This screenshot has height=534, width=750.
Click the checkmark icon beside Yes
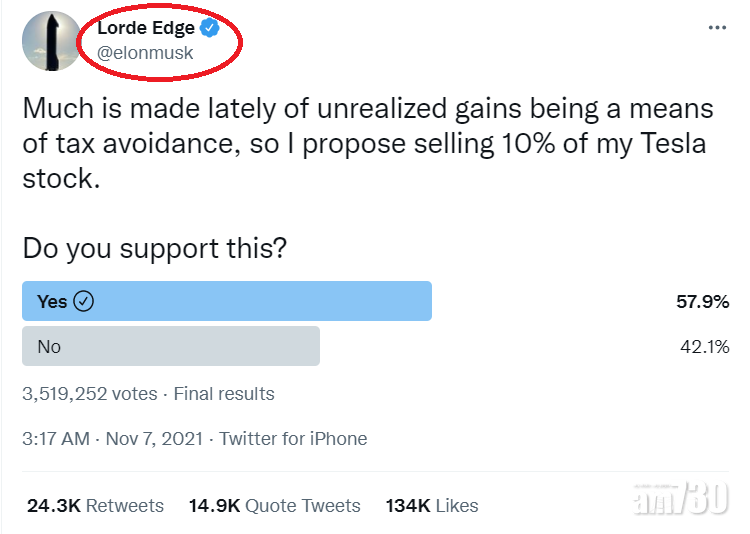click(x=84, y=301)
